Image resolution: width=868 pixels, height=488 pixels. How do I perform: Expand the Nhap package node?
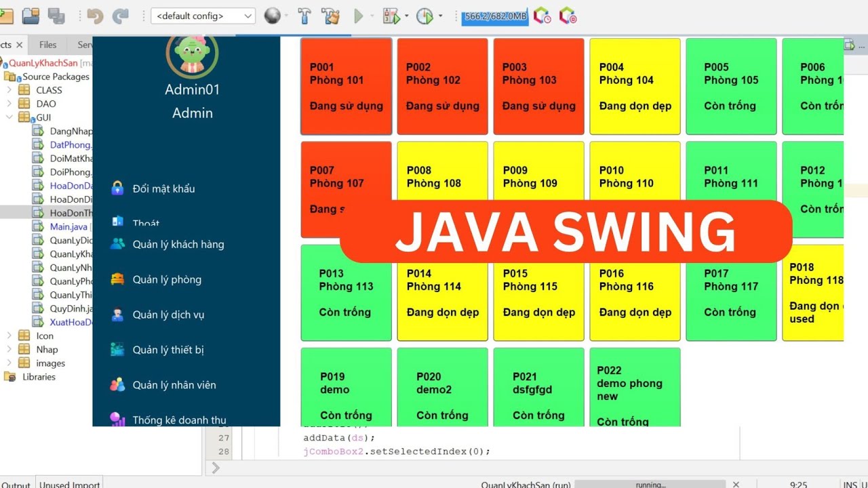pos(9,349)
